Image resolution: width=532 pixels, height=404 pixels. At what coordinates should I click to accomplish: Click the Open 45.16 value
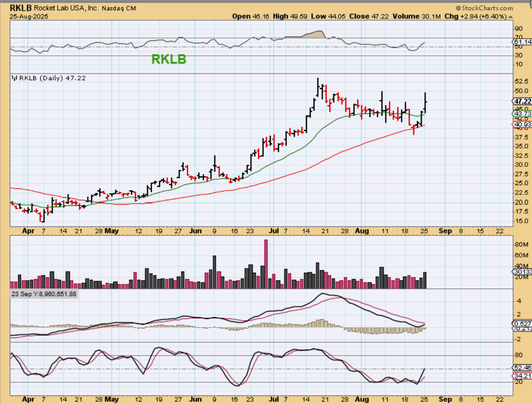coord(251,16)
